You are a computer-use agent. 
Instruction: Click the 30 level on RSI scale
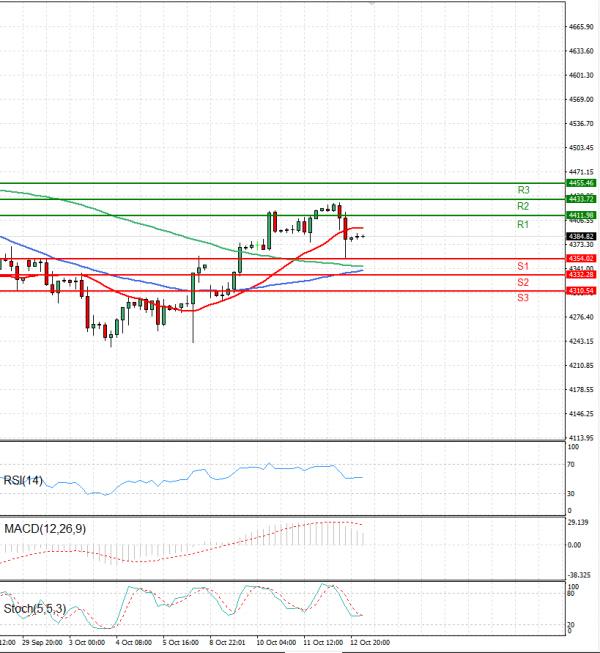[571, 494]
